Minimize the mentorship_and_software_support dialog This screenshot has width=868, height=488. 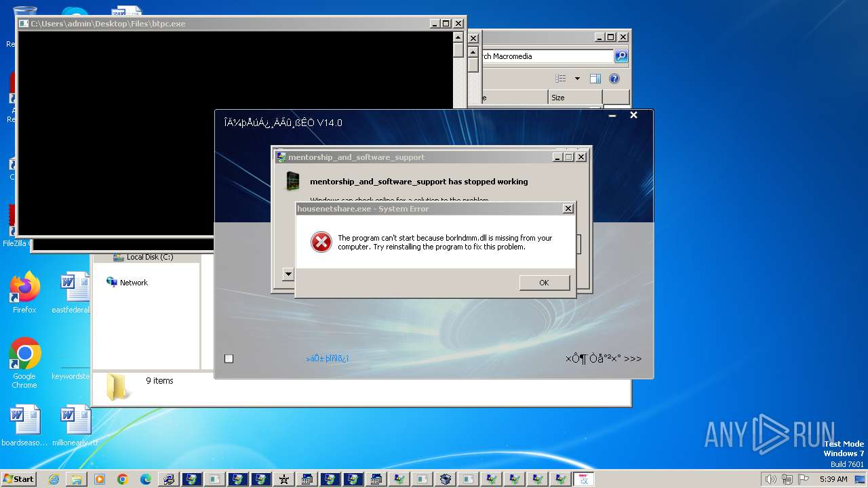pyautogui.click(x=557, y=157)
